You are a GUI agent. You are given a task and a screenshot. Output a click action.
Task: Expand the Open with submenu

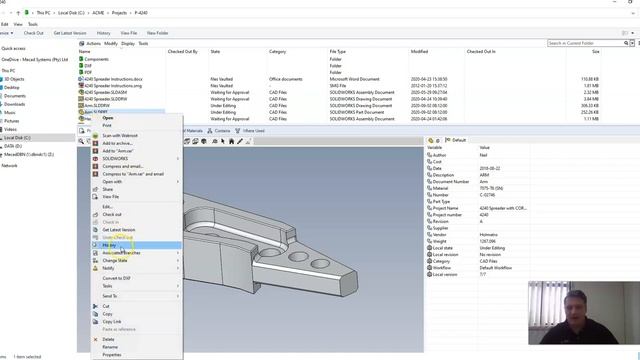(x=178, y=182)
